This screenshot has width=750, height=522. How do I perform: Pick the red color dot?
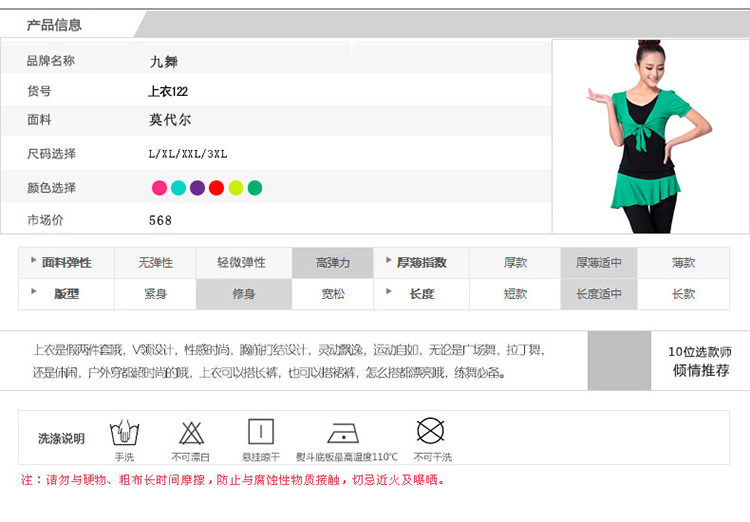coord(216,188)
